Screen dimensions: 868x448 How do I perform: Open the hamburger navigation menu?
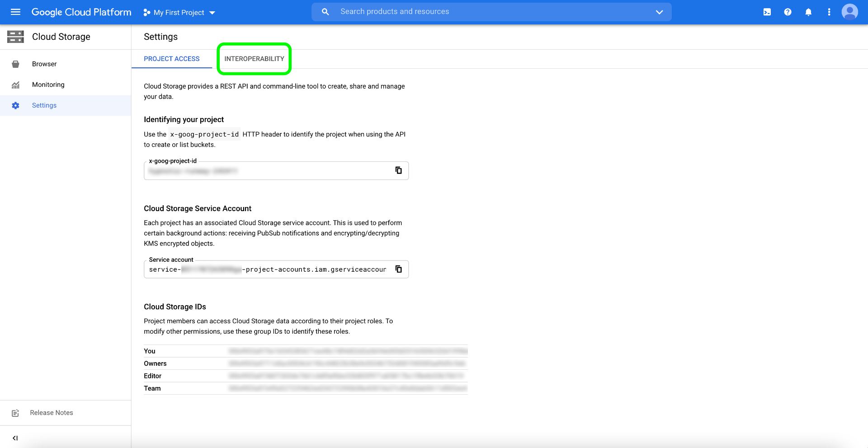[x=15, y=12]
